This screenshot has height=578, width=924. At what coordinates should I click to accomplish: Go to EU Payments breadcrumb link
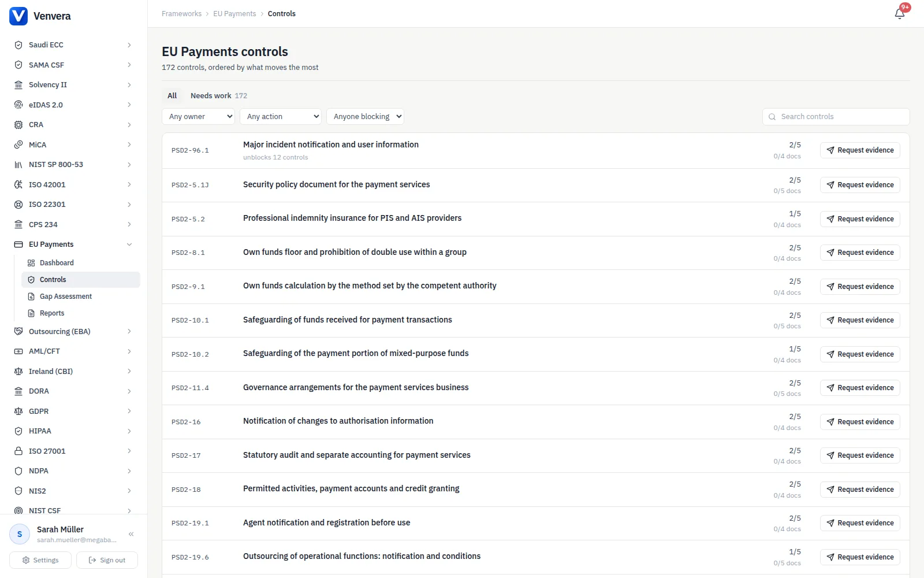pyautogui.click(x=234, y=14)
